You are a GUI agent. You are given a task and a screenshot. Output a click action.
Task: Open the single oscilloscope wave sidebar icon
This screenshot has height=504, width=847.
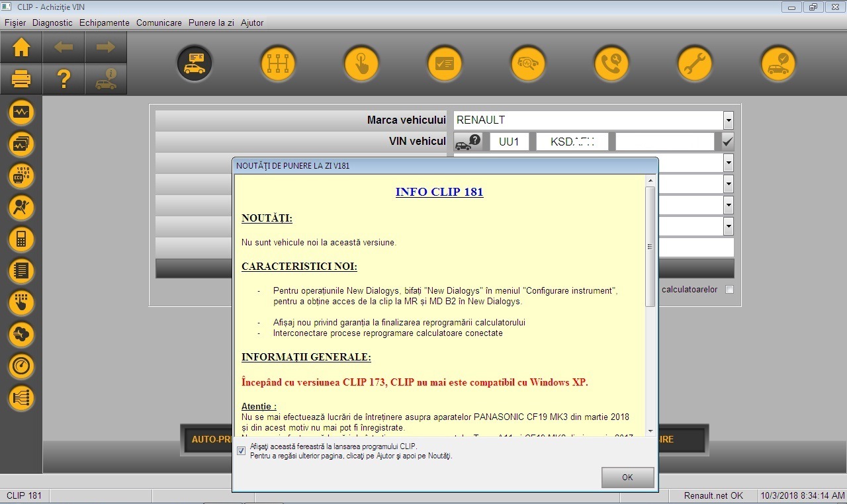pyautogui.click(x=21, y=112)
